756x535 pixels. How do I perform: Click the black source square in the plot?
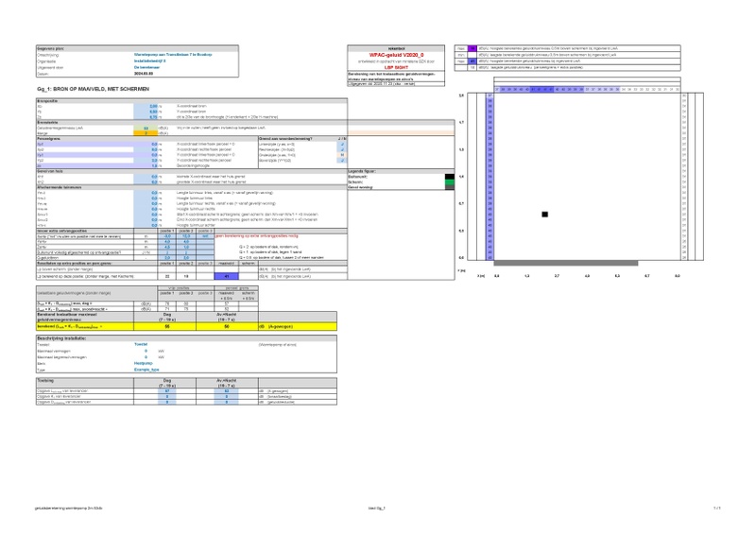point(545,215)
